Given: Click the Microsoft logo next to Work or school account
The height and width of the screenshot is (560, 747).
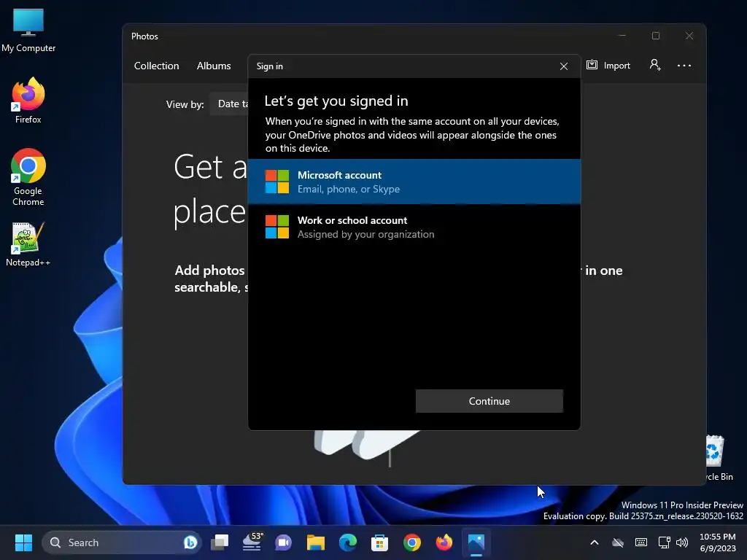Looking at the screenshot, I should tap(276, 227).
